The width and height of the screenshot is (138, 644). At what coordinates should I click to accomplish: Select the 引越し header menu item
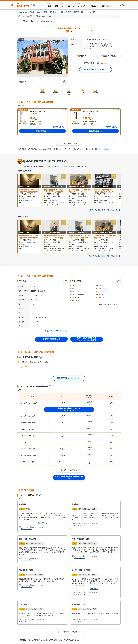pyautogui.click(x=108, y=6)
